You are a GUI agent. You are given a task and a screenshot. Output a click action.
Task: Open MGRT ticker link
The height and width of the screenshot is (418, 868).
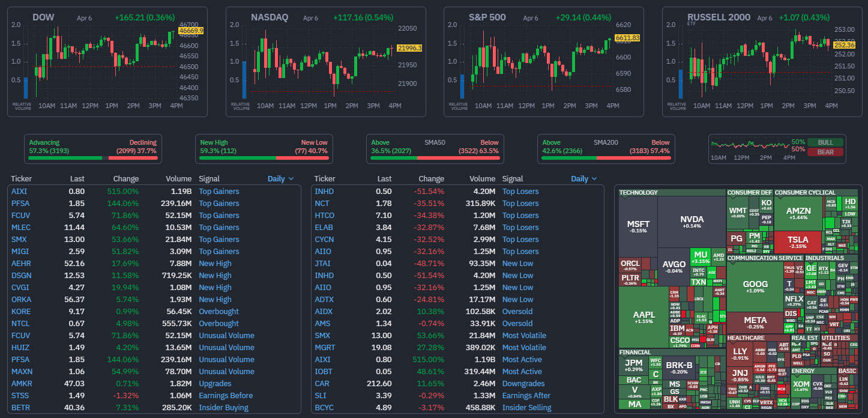pyautogui.click(x=325, y=347)
